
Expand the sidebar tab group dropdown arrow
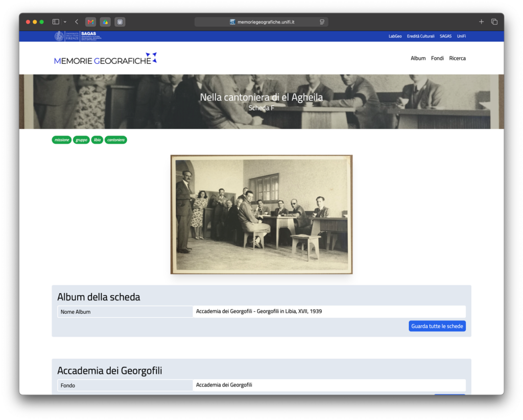65,22
